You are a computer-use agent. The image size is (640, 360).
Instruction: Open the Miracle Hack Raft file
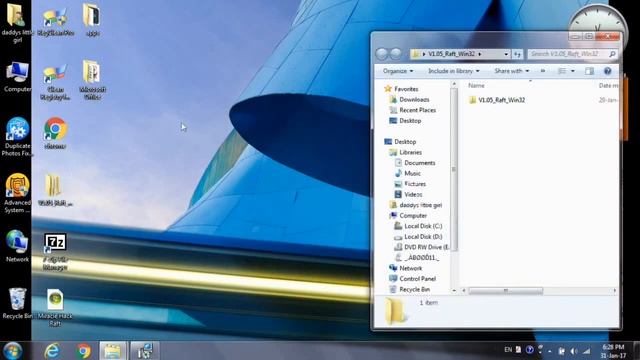(55, 307)
